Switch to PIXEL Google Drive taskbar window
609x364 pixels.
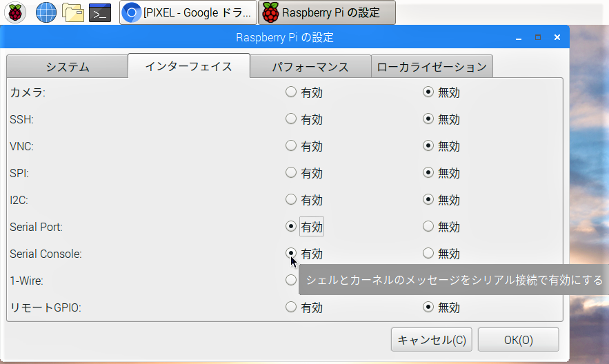188,12
